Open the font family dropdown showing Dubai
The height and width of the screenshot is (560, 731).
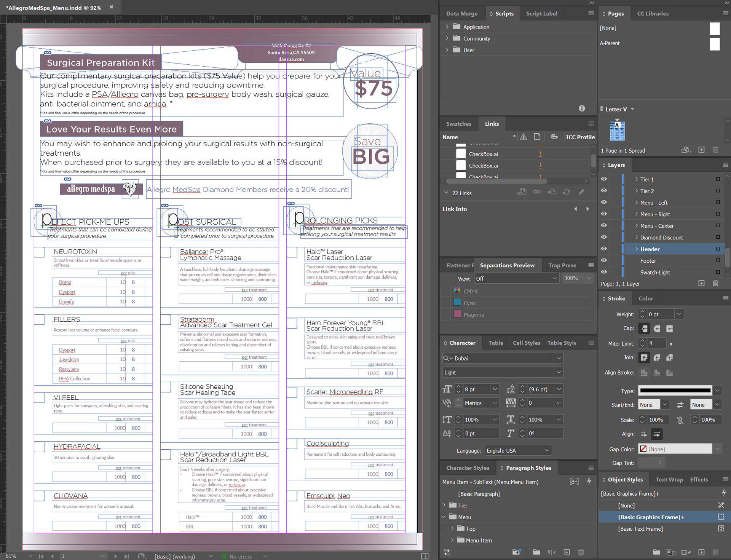[x=559, y=358]
